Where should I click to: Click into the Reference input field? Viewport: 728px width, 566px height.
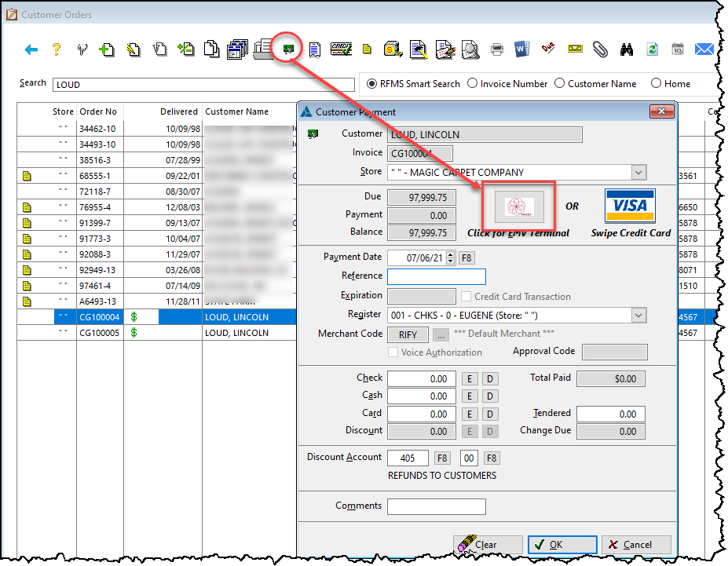(437, 276)
